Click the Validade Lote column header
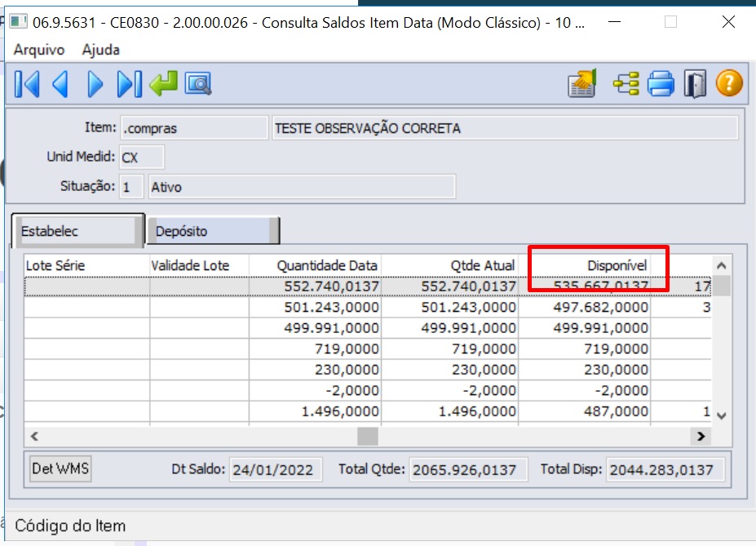This screenshot has height=546, width=756. pyautogui.click(x=199, y=265)
